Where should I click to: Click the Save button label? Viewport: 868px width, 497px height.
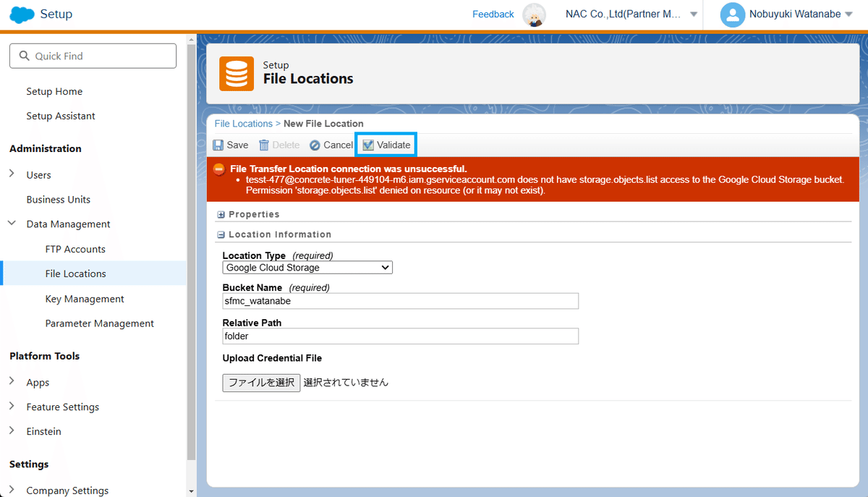[x=237, y=145]
